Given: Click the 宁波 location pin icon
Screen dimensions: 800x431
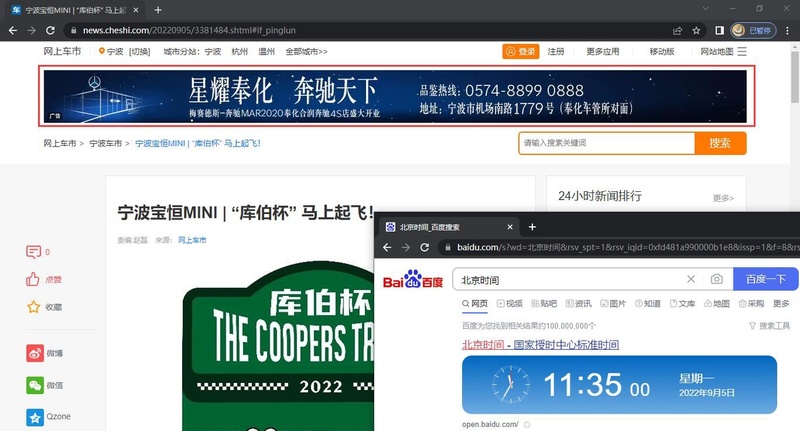Looking at the screenshot, I should (x=102, y=51).
